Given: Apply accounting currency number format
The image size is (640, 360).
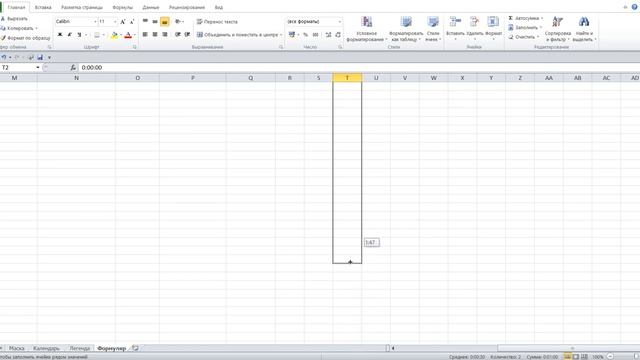Looking at the screenshot, I should 292,35.
